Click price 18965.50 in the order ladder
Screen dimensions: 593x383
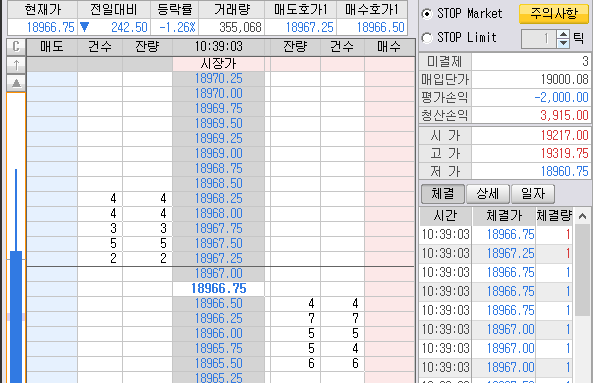[x=218, y=363]
